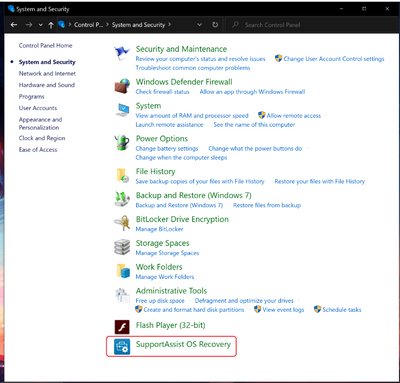Click Allow an app through Windows Firewall

coord(252,92)
